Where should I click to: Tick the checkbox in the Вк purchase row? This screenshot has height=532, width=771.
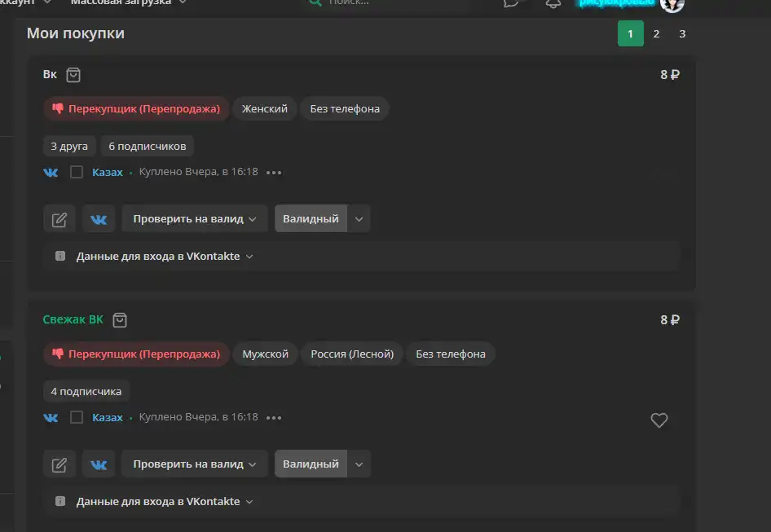(x=77, y=172)
